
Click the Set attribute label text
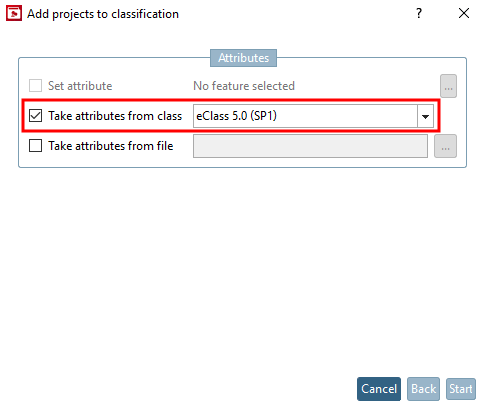[80, 86]
